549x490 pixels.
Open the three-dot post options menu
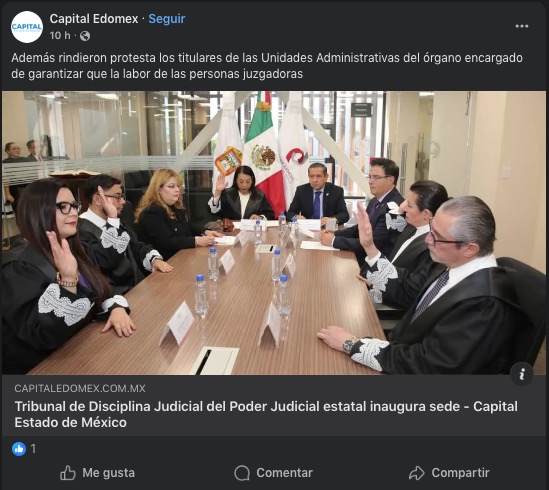click(x=521, y=26)
